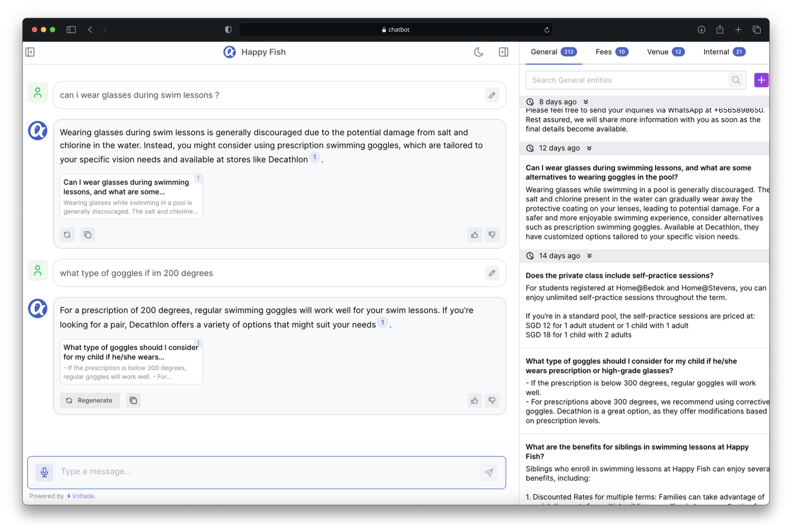Image resolution: width=792 pixels, height=532 pixels.
Task: Click the Safari privacy shield icon
Action: click(228, 29)
